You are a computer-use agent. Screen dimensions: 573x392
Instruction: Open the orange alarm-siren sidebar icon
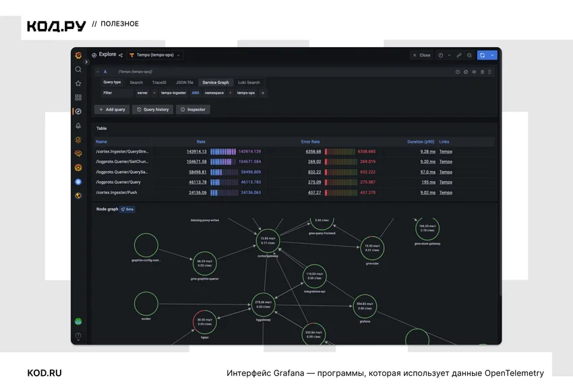click(x=78, y=139)
